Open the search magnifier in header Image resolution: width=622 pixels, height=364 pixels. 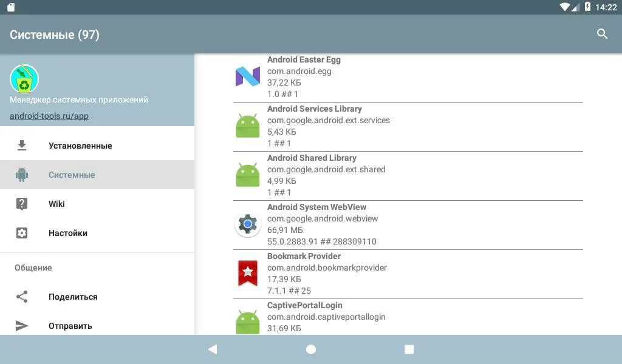click(x=602, y=34)
